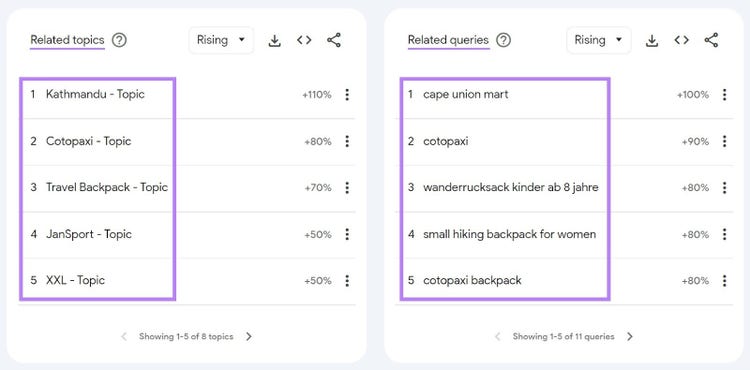750x370 pixels.
Task: Click 'Showing 1-5 of 11 queries' text
Action: coord(563,337)
